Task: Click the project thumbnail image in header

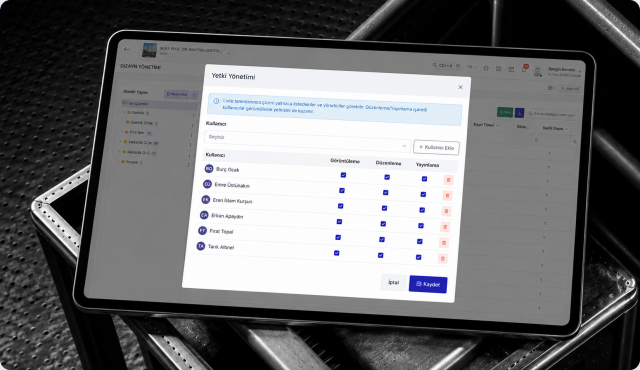Action: click(149, 50)
